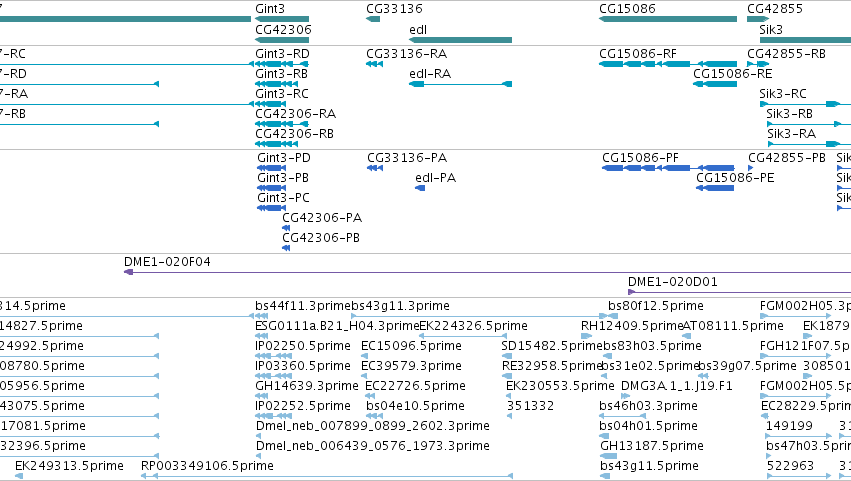Screen dimensions: 851x481
Task: Click the 351332 feature label
Action: (530, 407)
